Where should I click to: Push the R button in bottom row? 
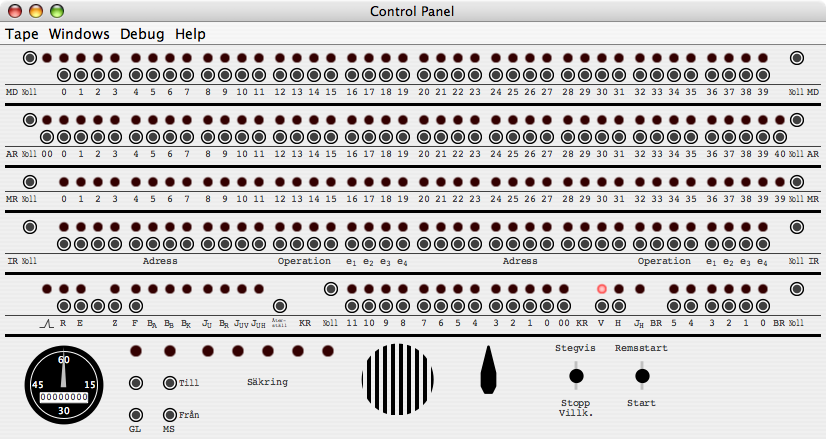coord(64,306)
